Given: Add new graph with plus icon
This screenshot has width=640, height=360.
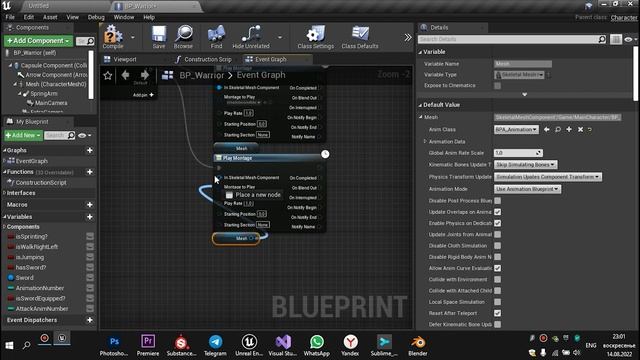Looking at the screenshot, I should (x=90, y=150).
